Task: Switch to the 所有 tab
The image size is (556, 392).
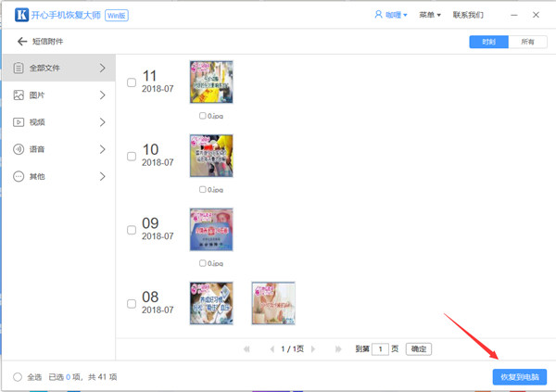Action: (x=526, y=42)
